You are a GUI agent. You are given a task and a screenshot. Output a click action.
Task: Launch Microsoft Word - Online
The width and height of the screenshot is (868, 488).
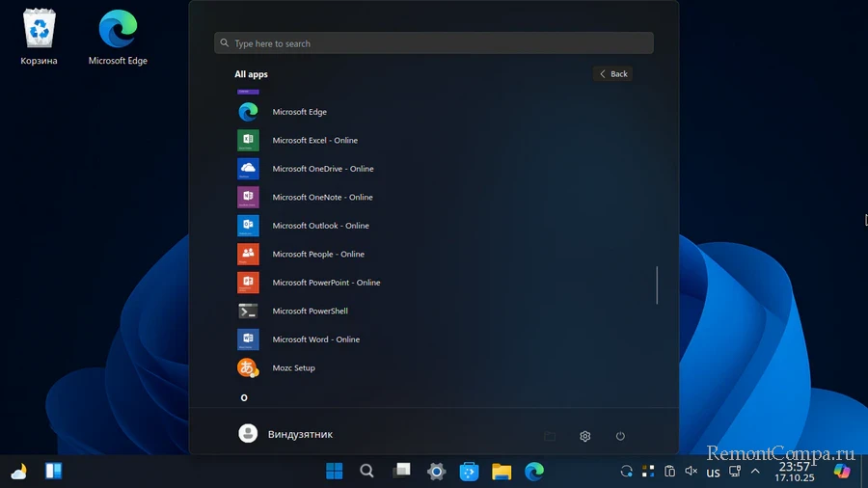(315, 339)
